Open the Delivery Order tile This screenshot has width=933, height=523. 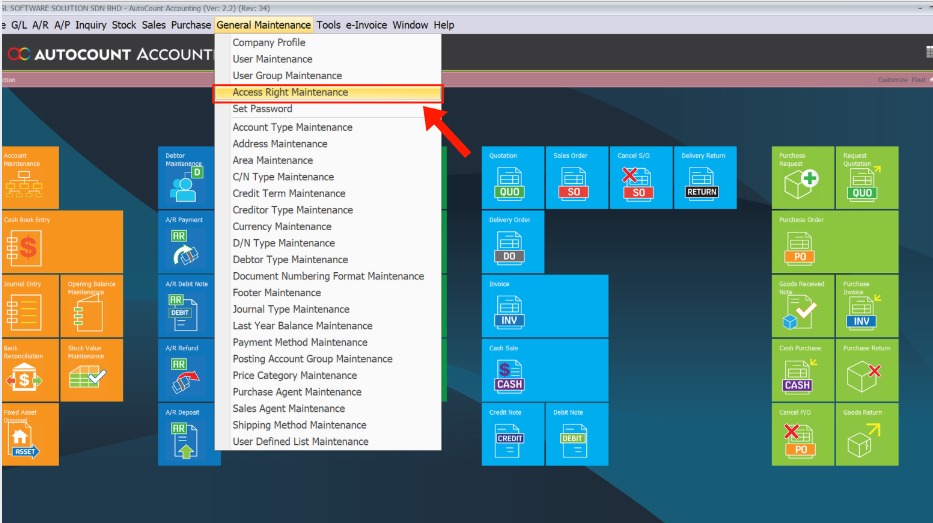(x=513, y=242)
